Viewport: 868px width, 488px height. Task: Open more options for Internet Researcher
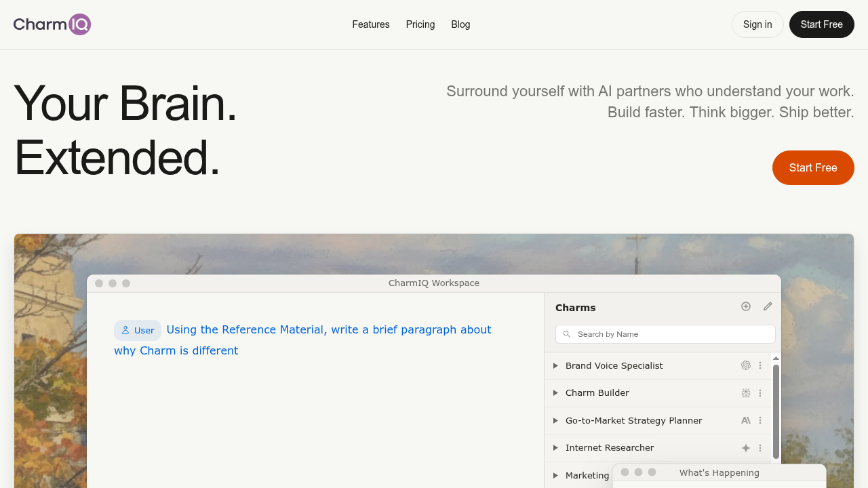click(760, 448)
